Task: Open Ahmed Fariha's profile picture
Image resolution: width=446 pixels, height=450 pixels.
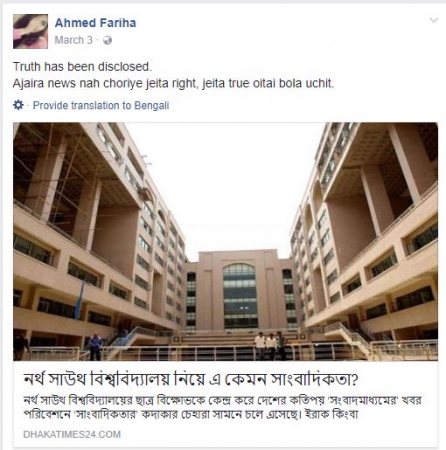Action: [30, 31]
